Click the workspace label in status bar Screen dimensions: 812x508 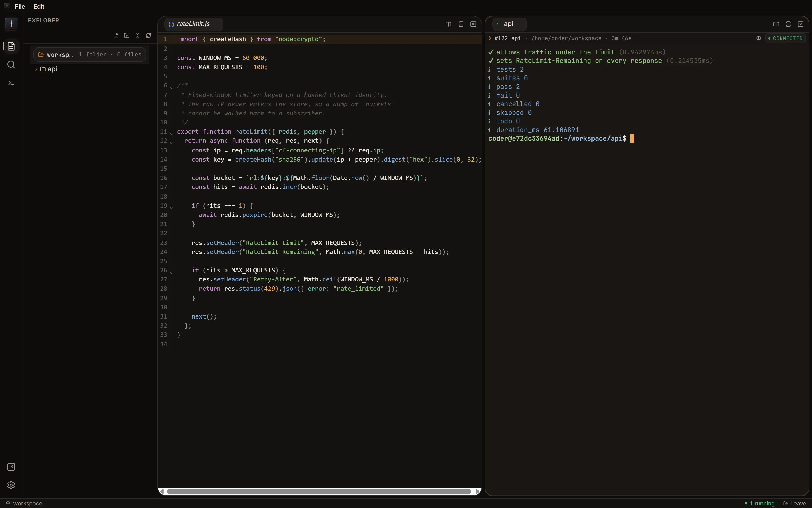tap(27, 503)
